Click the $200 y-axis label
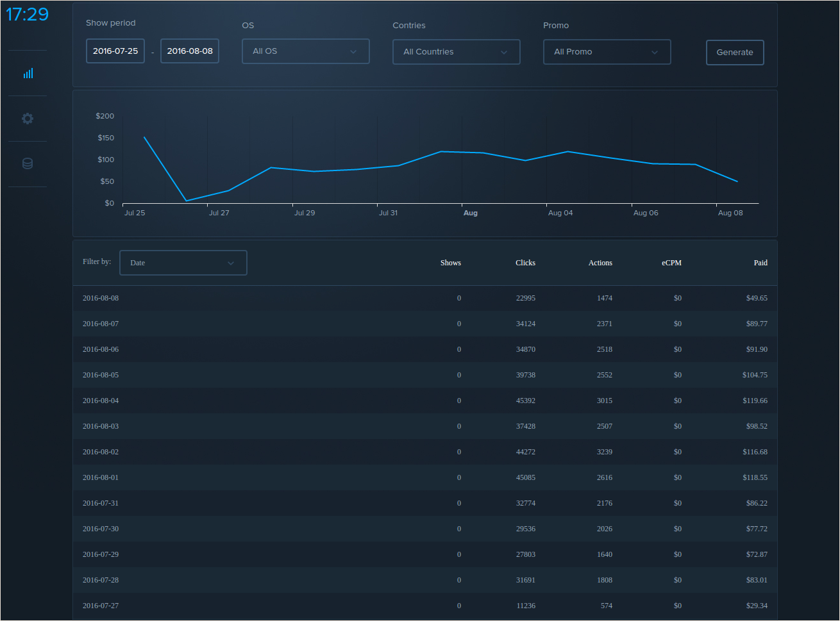The image size is (840, 621). point(105,116)
